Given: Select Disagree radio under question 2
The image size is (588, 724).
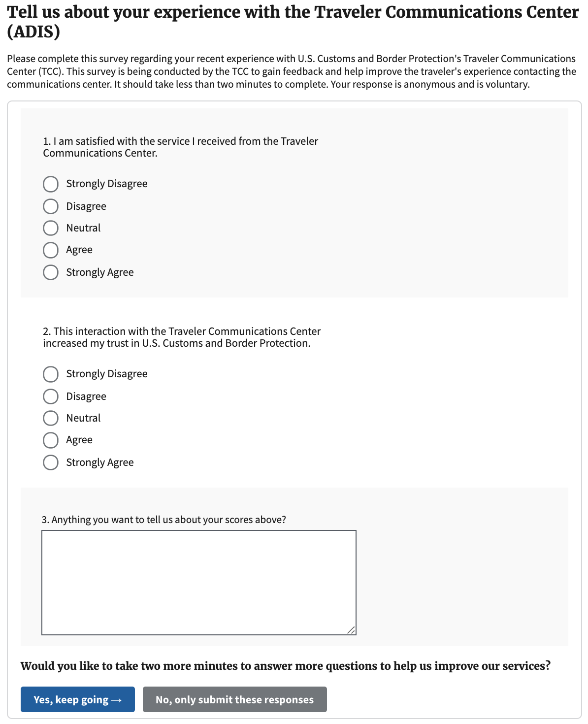Looking at the screenshot, I should click(51, 396).
